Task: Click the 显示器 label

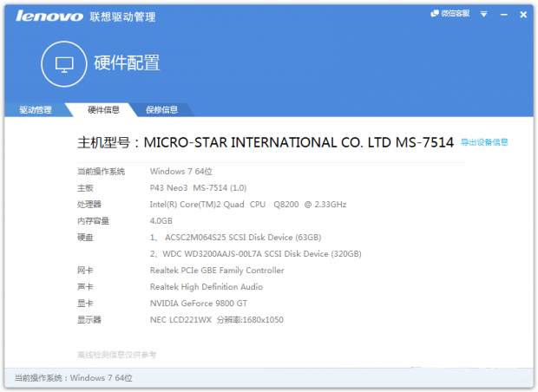Action: [89, 320]
